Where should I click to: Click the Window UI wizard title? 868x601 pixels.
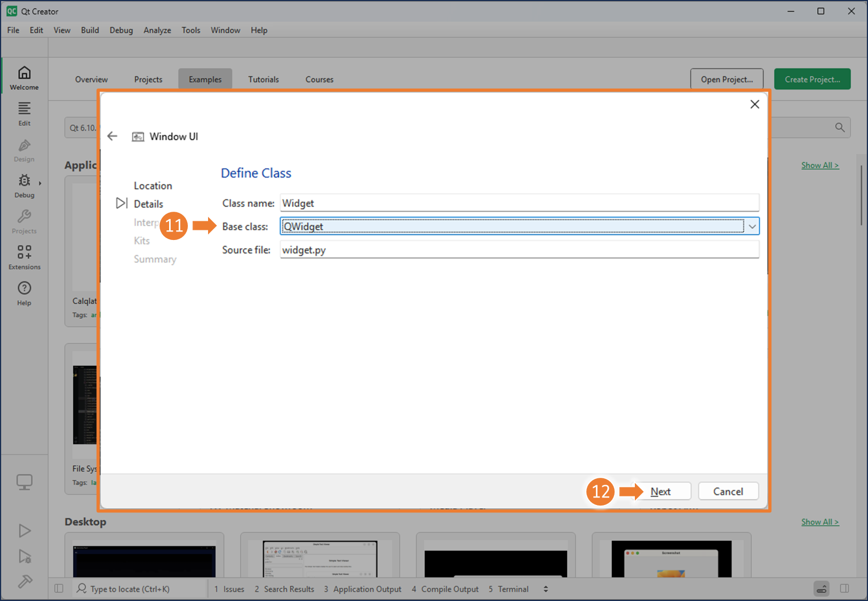click(174, 137)
